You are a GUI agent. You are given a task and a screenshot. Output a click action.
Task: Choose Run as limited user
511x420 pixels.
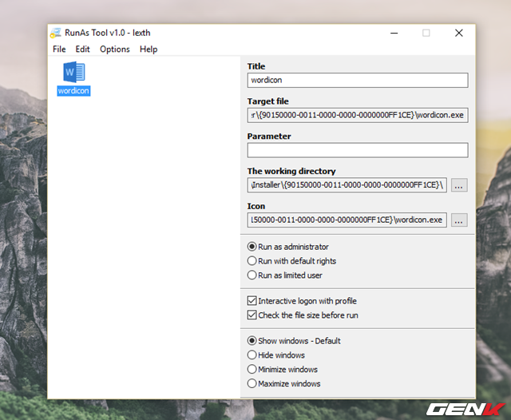(x=252, y=275)
